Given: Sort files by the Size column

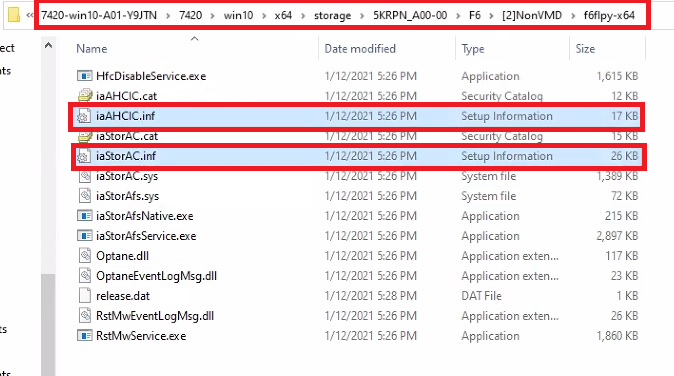Looking at the screenshot, I should click(x=585, y=49).
